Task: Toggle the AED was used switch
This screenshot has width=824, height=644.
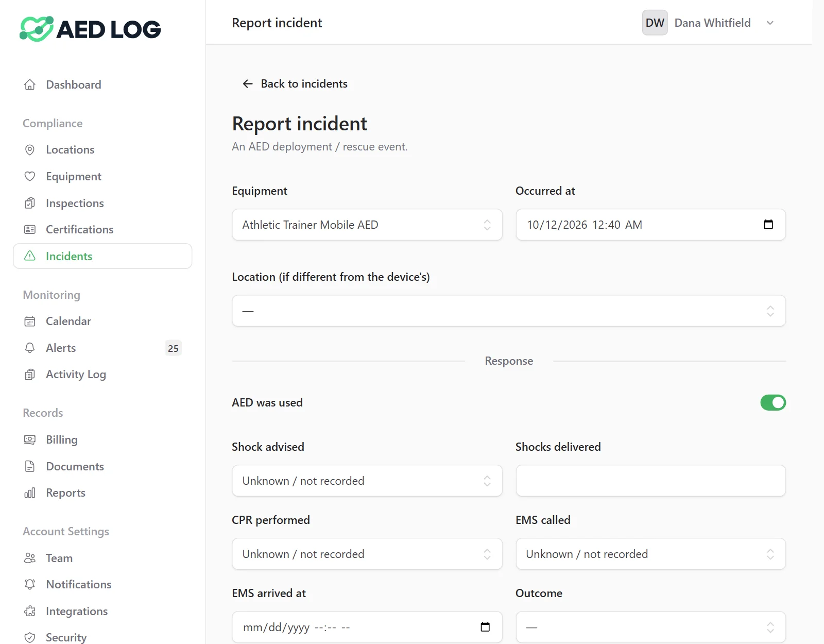Action: pyautogui.click(x=773, y=402)
